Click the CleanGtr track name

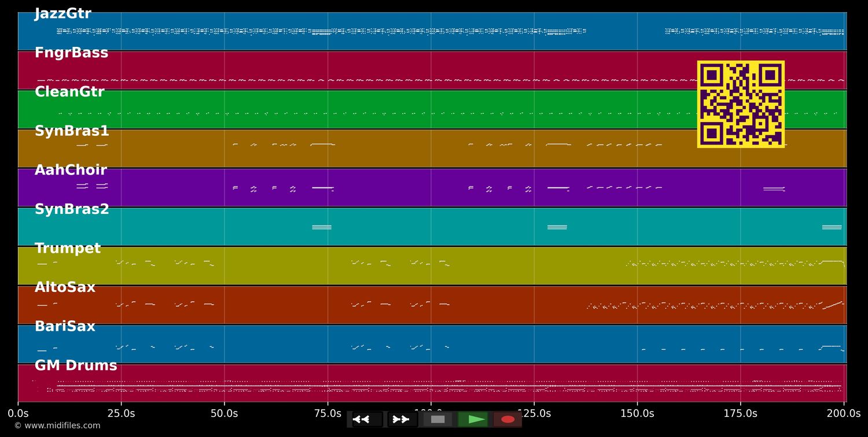pos(69,91)
